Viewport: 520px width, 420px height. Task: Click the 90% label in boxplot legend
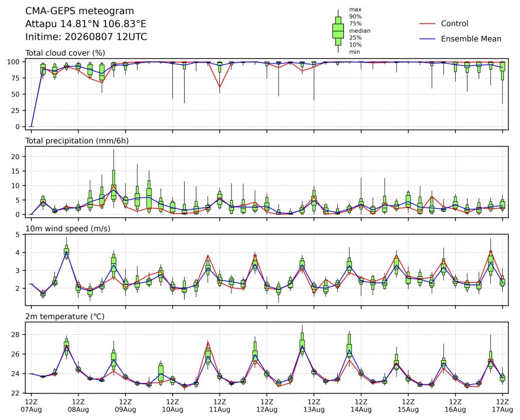[x=355, y=17]
